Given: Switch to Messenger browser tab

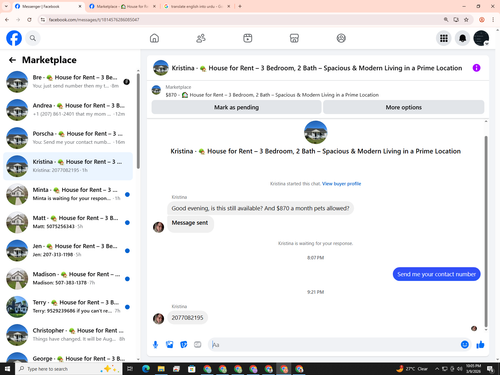Looking at the screenshot, I should tap(47, 6).
